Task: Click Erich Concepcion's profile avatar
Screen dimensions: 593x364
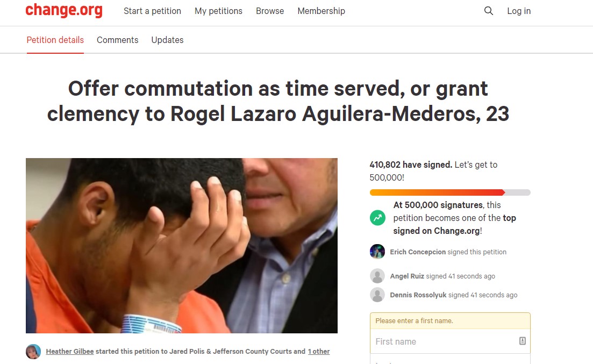Action: [x=377, y=252]
